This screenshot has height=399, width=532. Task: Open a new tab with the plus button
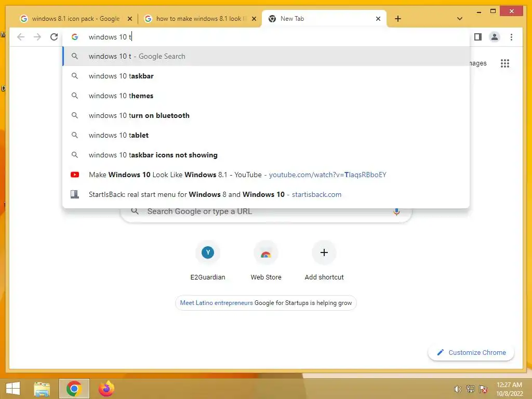coord(398,19)
